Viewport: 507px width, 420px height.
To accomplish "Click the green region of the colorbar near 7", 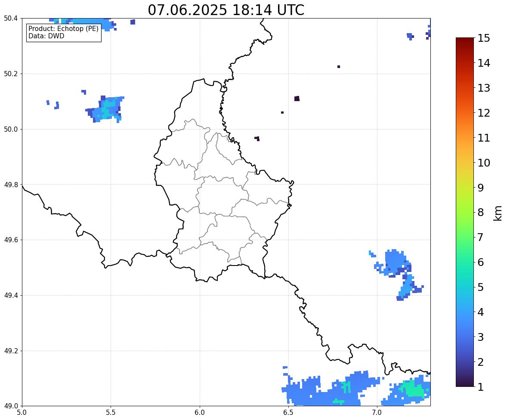I will point(465,237).
